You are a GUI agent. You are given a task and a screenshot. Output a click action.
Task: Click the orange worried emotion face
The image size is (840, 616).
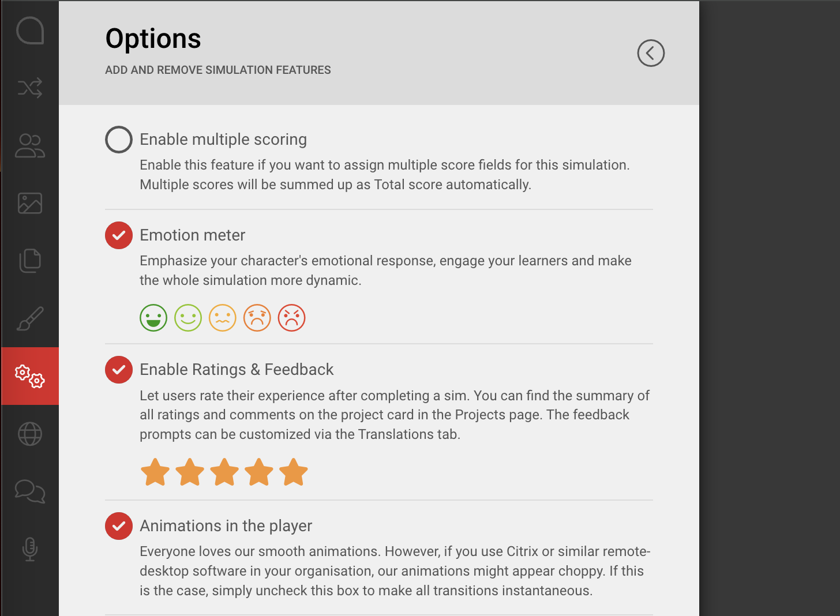tap(222, 317)
